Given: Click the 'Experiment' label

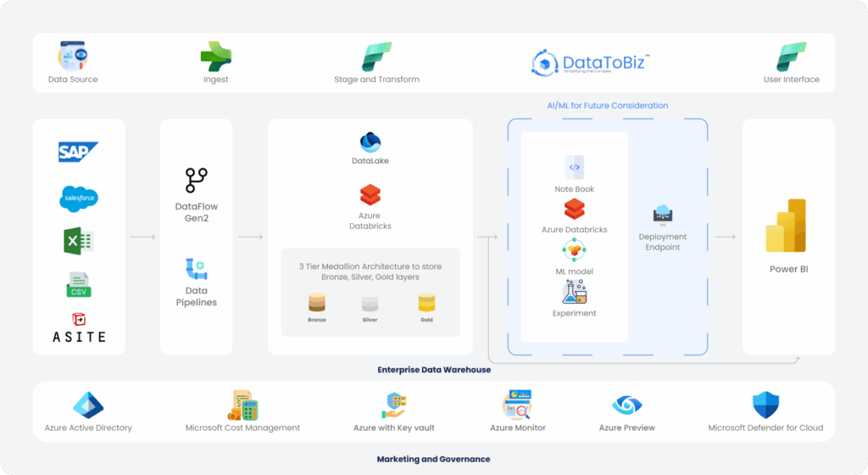Looking at the screenshot, I should click(x=574, y=313).
